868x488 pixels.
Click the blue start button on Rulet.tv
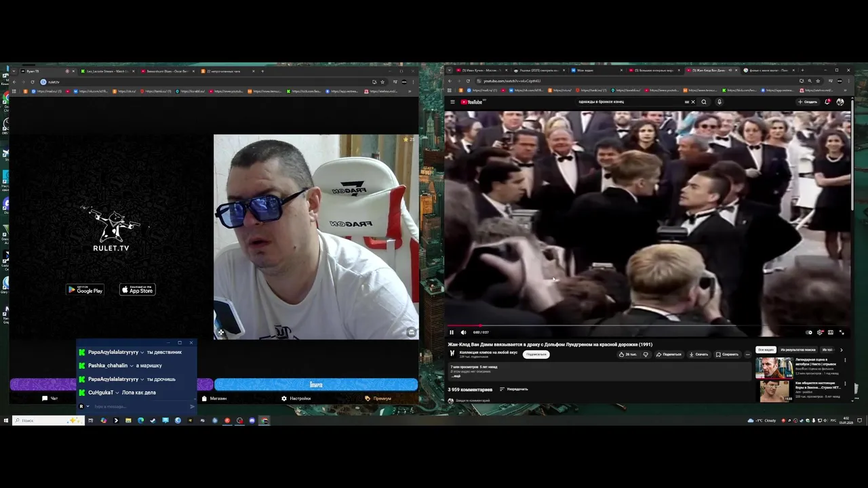[x=316, y=384]
